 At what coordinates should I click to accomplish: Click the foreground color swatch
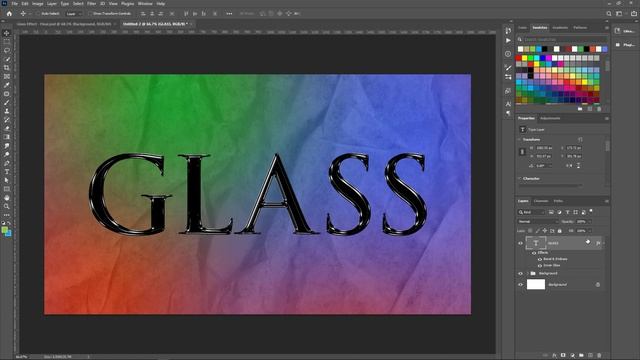coord(5,231)
